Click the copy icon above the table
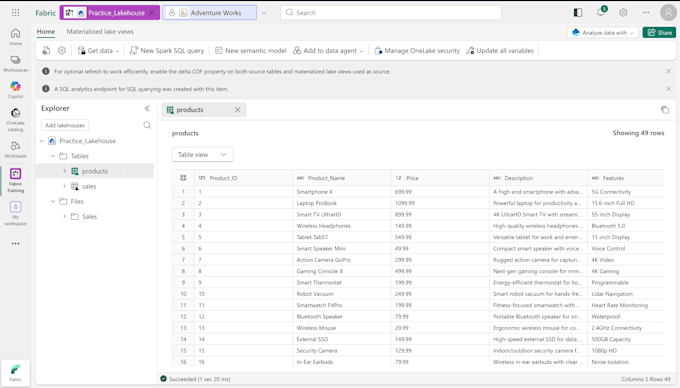Image resolution: width=680 pixels, height=388 pixels. click(665, 110)
